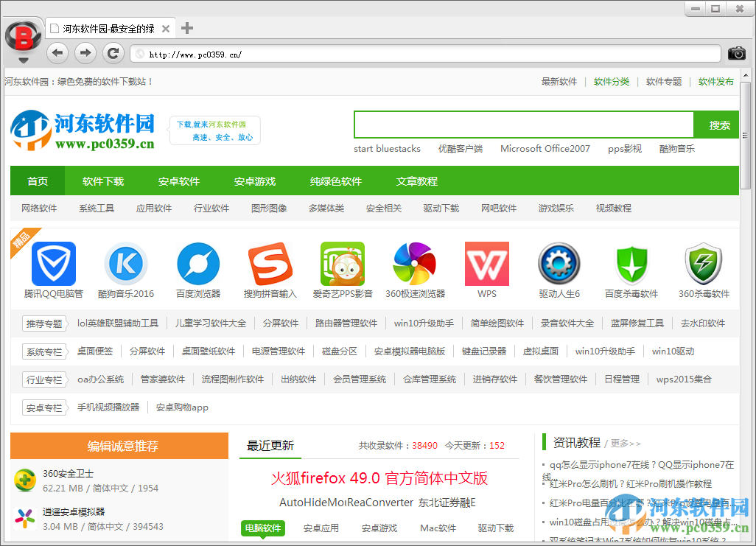
Task: Open the 腾讯QQ电脑管家 app icon
Action: point(53,264)
